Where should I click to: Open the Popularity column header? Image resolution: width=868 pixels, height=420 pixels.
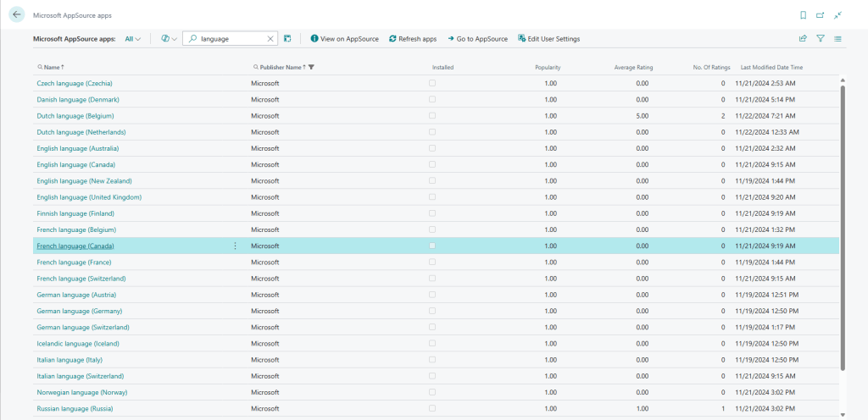click(x=548, y=68)
